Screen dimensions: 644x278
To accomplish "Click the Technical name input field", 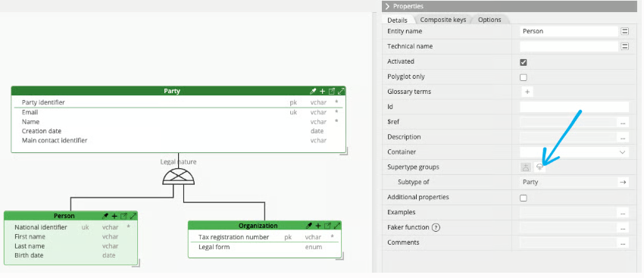I will 569,46.
